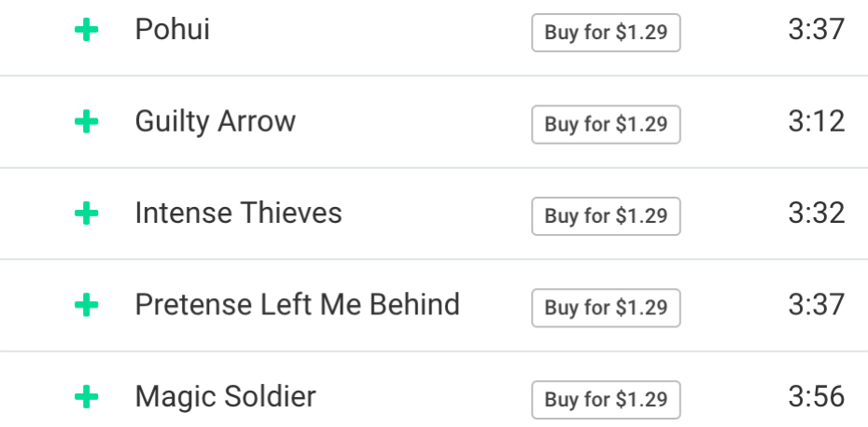Buy the track Pretense Left Me Behind
Image resolution: width=868 pixels, height=427 pixels.
[x=606, y=308]
